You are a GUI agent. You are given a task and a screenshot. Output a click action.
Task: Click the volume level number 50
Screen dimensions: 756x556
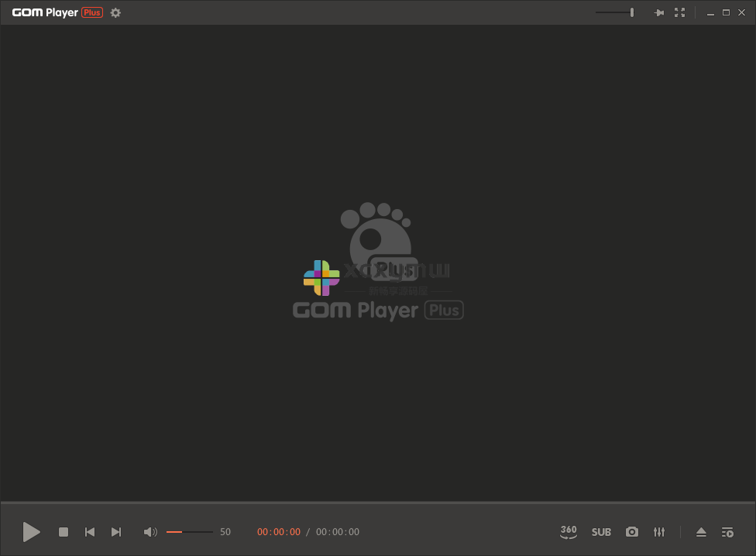coord(225,532)
